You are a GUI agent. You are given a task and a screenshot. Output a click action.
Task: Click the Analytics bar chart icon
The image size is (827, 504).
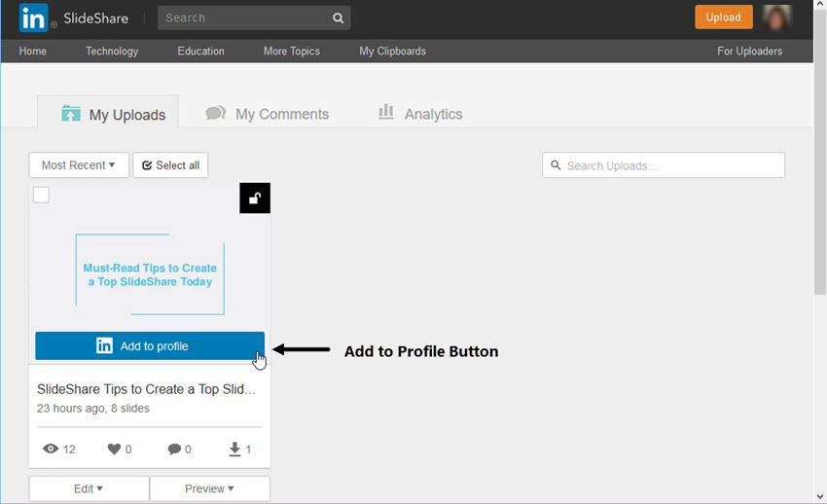pos(386,112)
